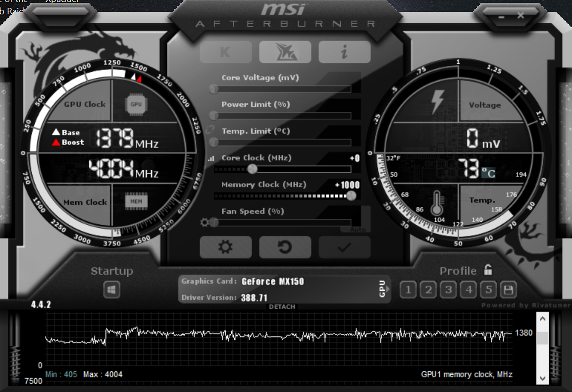Click the Core Clock slider knob
The height and width of the screenshot is (392, 572).
coord(252,169)
